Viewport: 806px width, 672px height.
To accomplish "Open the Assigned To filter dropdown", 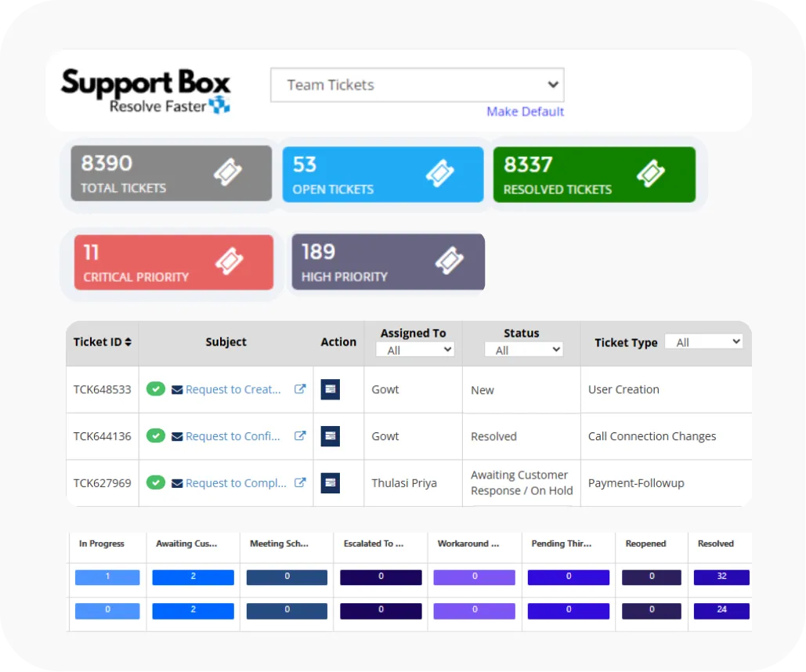I will pyautogui.click(x=414, y=349).
